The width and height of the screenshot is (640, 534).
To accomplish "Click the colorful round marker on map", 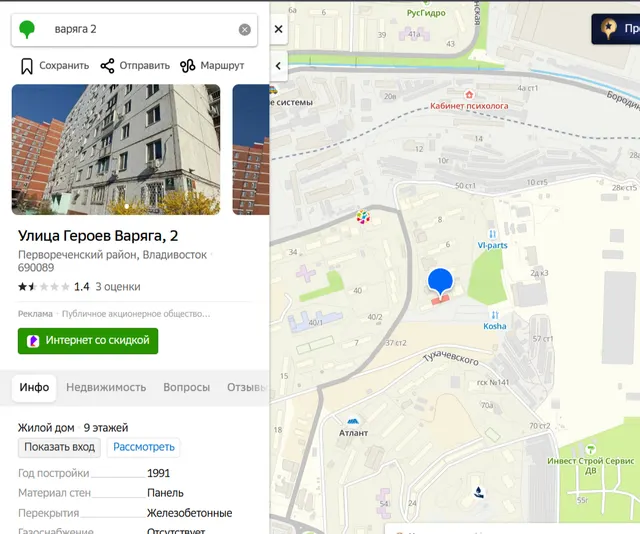I will tap(363, 216).
